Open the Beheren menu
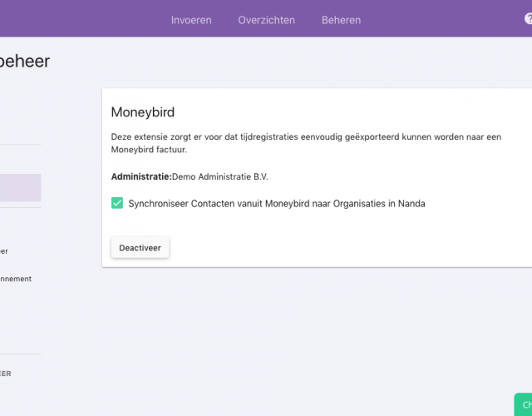Image resolution: width=532 pixels, height=416 pixels. (341, 20)
